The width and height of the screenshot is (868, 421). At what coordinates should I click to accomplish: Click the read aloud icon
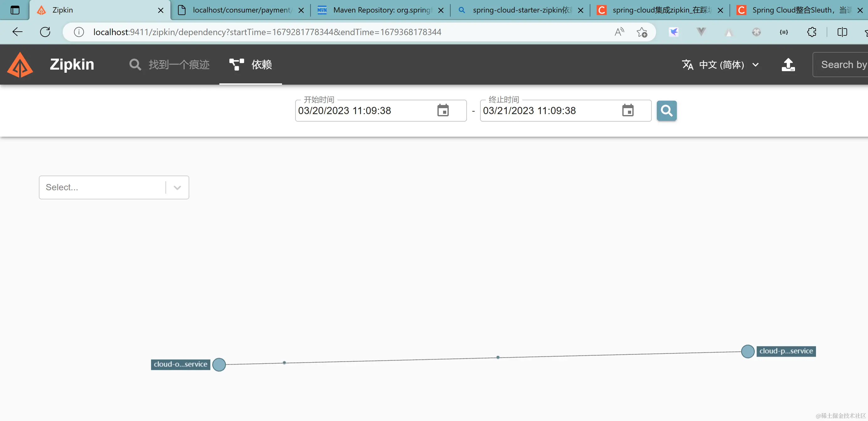(x=619, y=32)
